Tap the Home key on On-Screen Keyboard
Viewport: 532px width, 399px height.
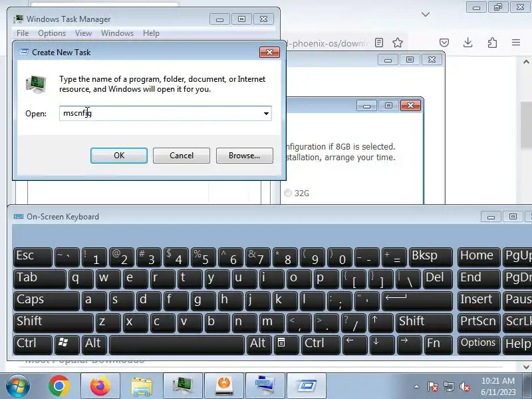[x=479, y=257]
